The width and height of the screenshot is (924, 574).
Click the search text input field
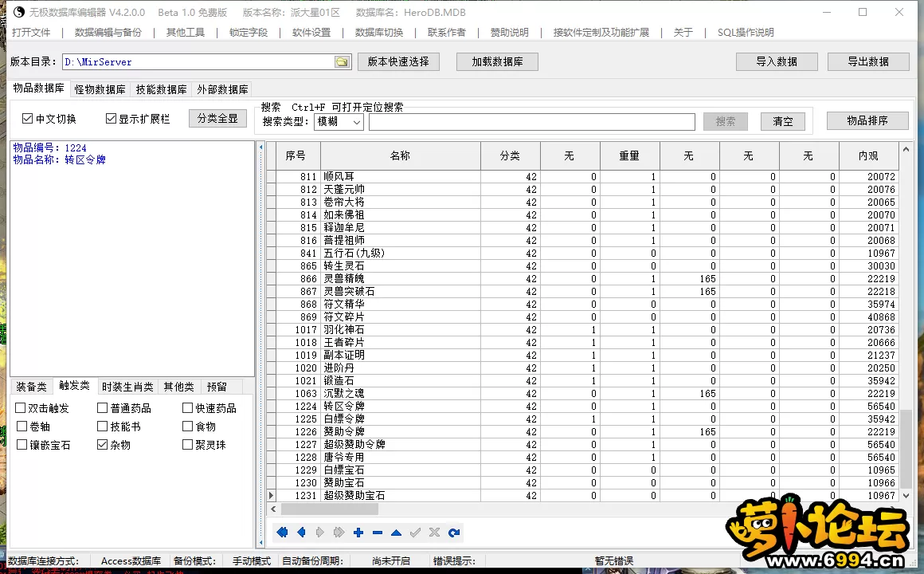[532, 121]
